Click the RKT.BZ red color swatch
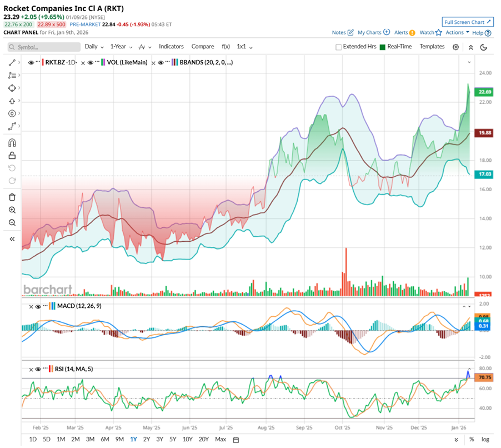Viewport: 501px width, 448px height. tap(43, 62)
